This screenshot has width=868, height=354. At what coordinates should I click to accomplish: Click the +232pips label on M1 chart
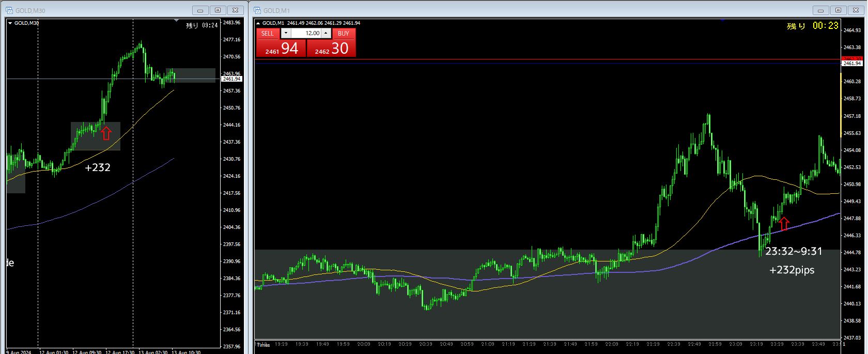(x=792, y=270)
